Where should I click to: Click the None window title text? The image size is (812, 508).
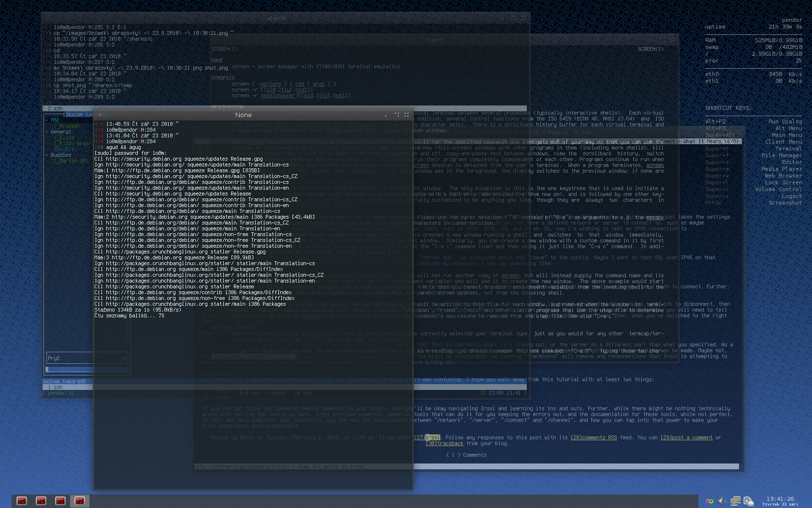click(x=243, y=115)
